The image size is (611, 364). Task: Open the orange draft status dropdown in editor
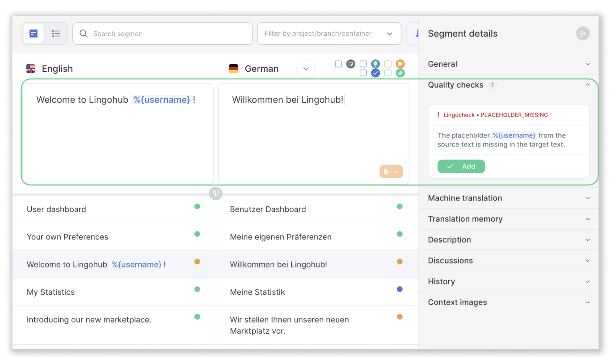[x=391, y=172]
